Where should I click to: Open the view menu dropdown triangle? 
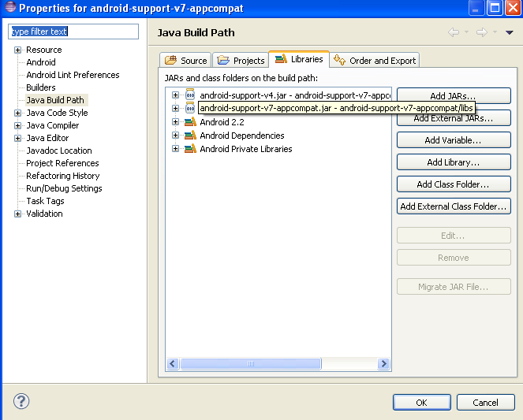(x=509, y=32)
